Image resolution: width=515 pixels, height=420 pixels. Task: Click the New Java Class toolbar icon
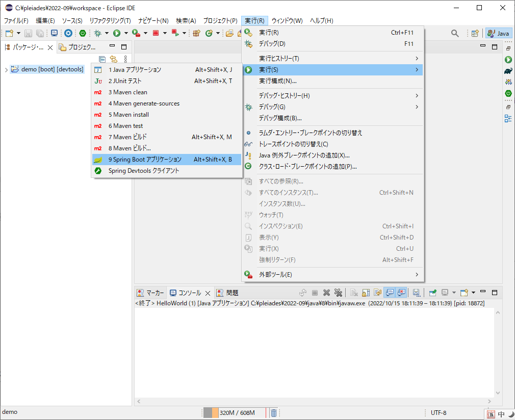pyautogui.click(x=209, y=33)
